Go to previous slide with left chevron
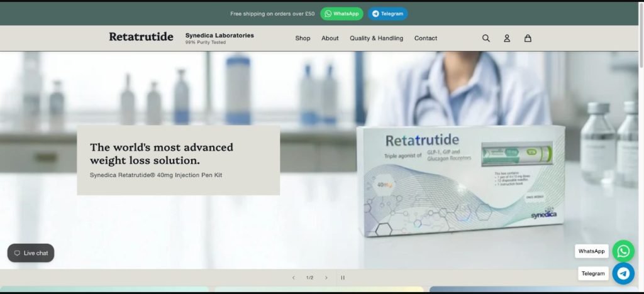 point(293,278)
